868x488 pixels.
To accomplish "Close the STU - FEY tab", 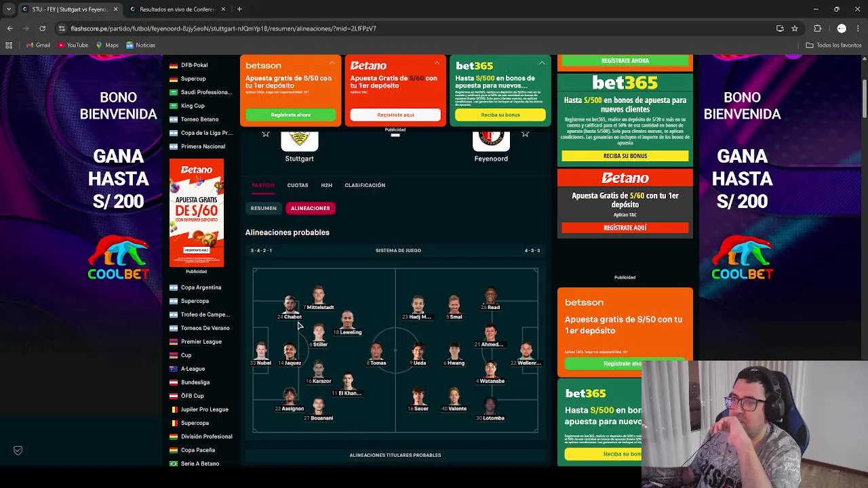I will click(x=115, y=9).
